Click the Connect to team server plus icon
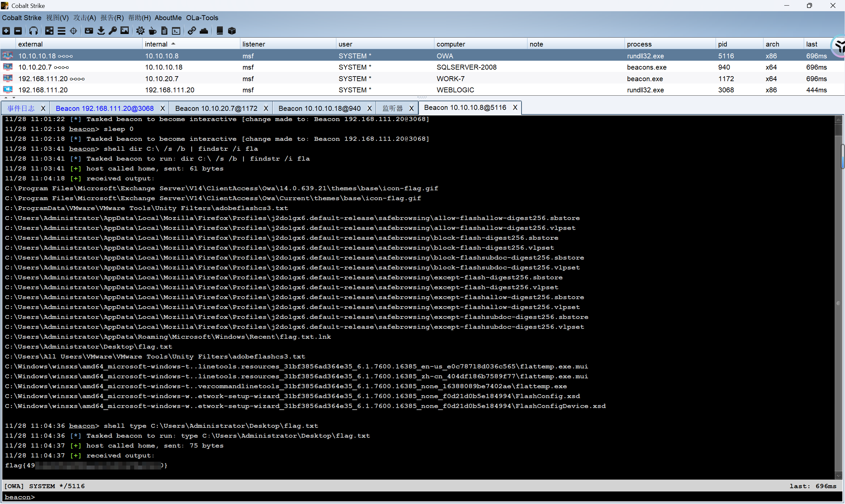 [6, 31]
